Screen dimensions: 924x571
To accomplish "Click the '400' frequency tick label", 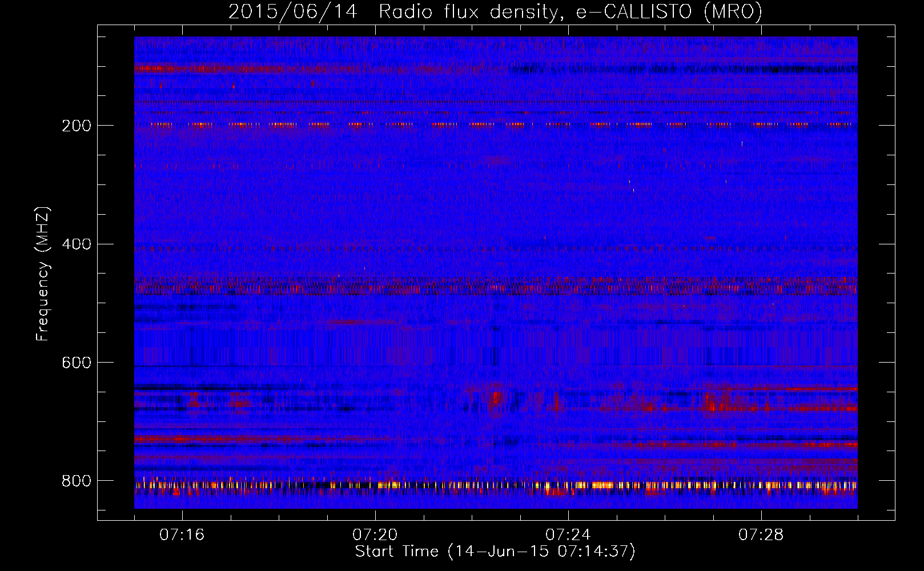I will 77,244.
